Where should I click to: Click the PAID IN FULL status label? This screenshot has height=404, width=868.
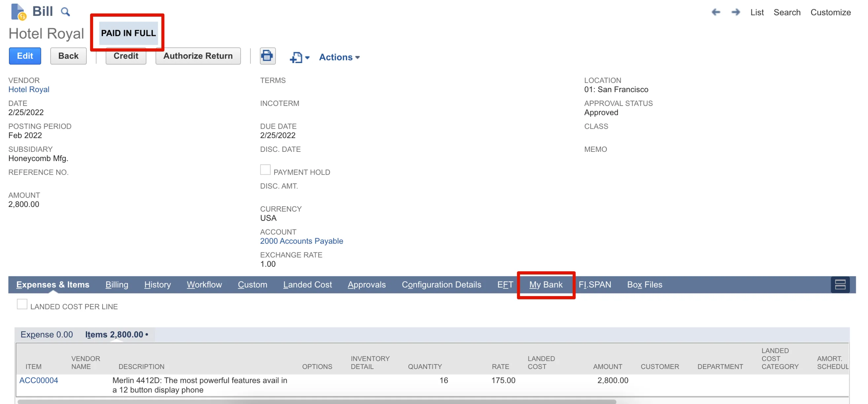click(x=128, y=33)
